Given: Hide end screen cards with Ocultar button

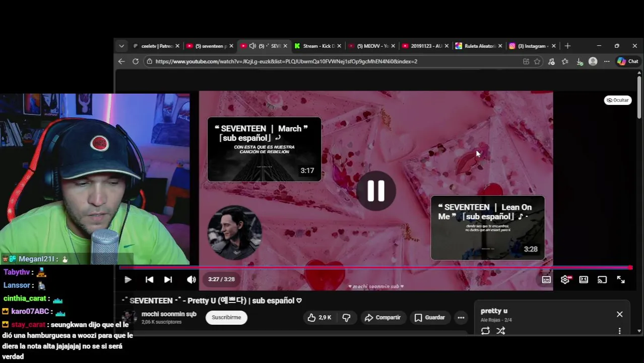Looking at the screenshot, I should click(618, 100).
